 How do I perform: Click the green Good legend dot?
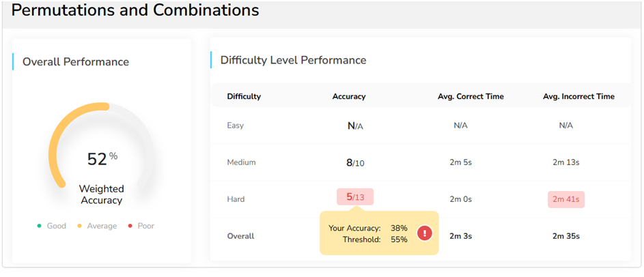(x=40, y=226)
